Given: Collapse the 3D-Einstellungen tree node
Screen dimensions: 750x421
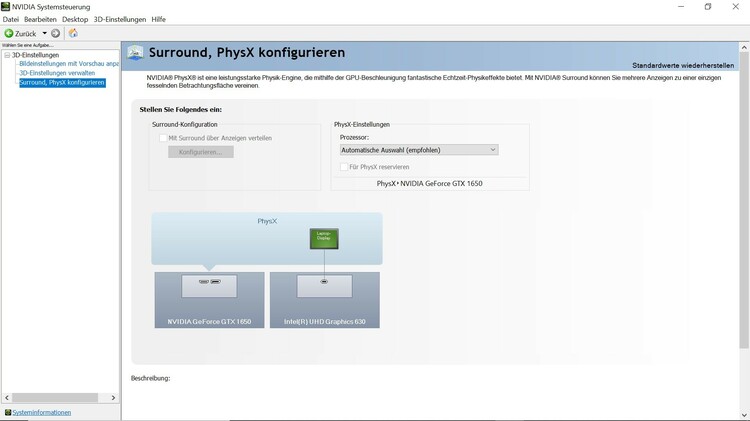Looking at the screenshot, I should (x=7, y=55).
